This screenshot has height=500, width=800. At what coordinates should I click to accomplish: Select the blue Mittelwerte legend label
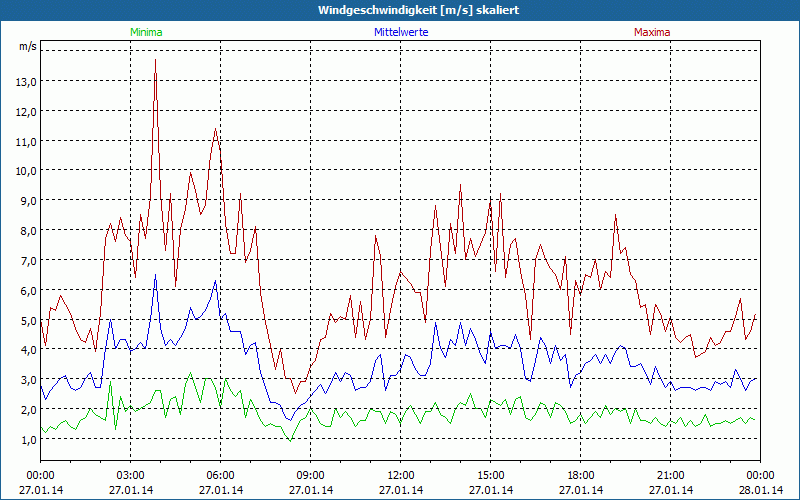[x=400, y=32]
